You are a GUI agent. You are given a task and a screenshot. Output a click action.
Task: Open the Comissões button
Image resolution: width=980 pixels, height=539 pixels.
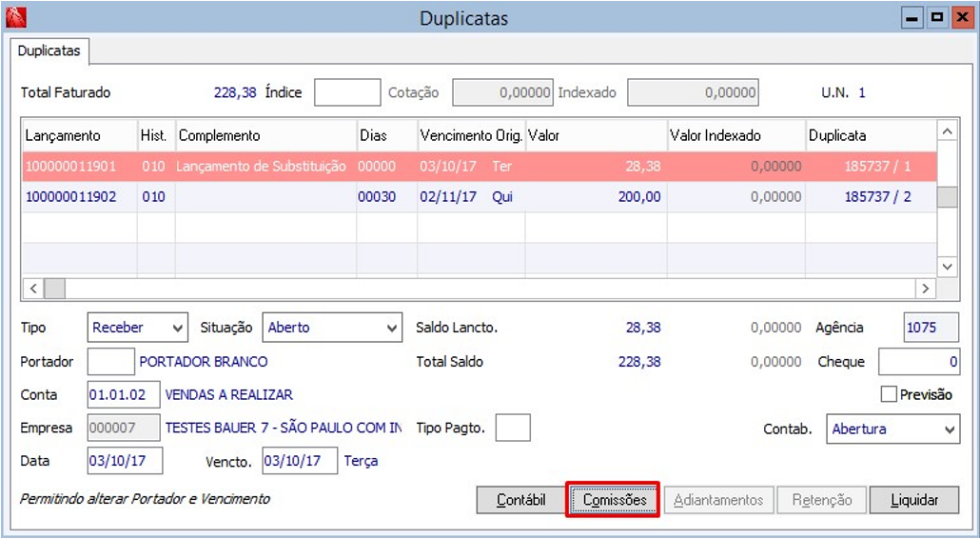(x=615, y=500)
